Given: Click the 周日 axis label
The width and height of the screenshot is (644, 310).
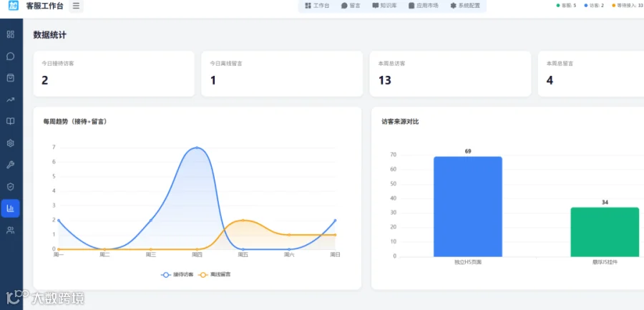Looking at the screenshot, I should coord(335,255).
